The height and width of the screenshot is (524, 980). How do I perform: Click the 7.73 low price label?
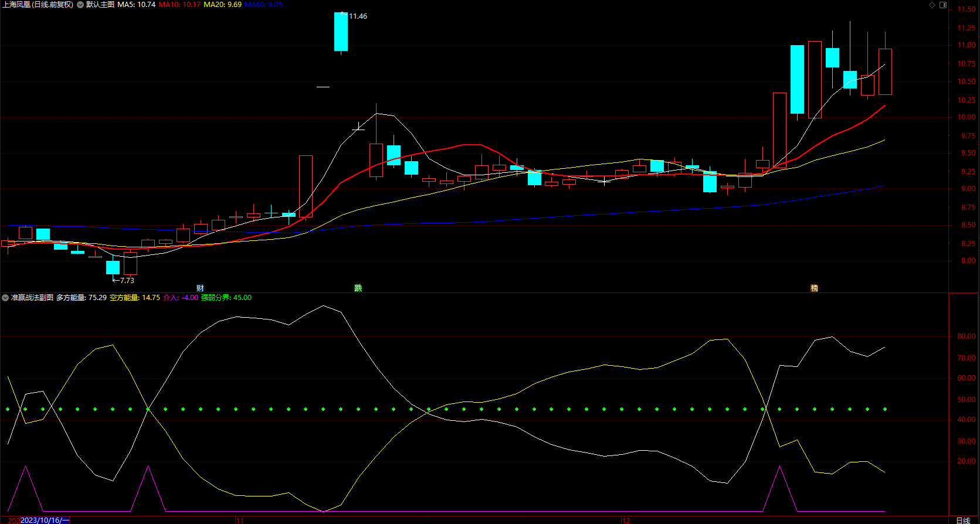point(127,281)
